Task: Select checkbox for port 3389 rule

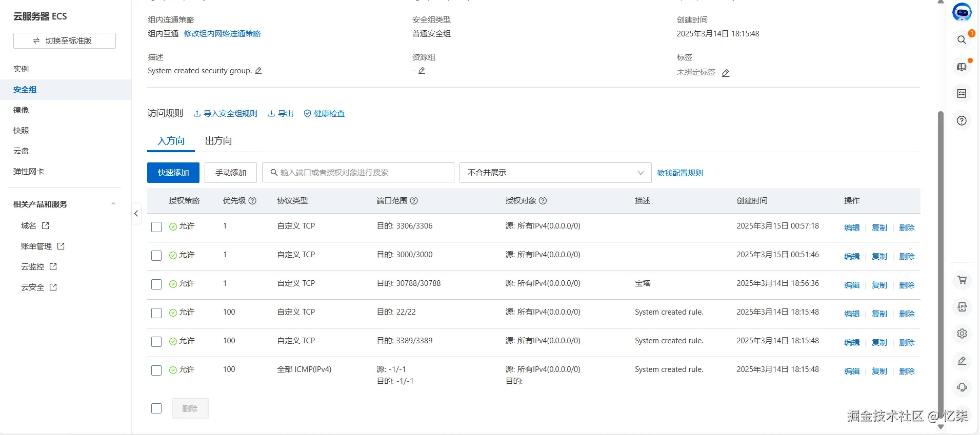Action: coord(156,342)
